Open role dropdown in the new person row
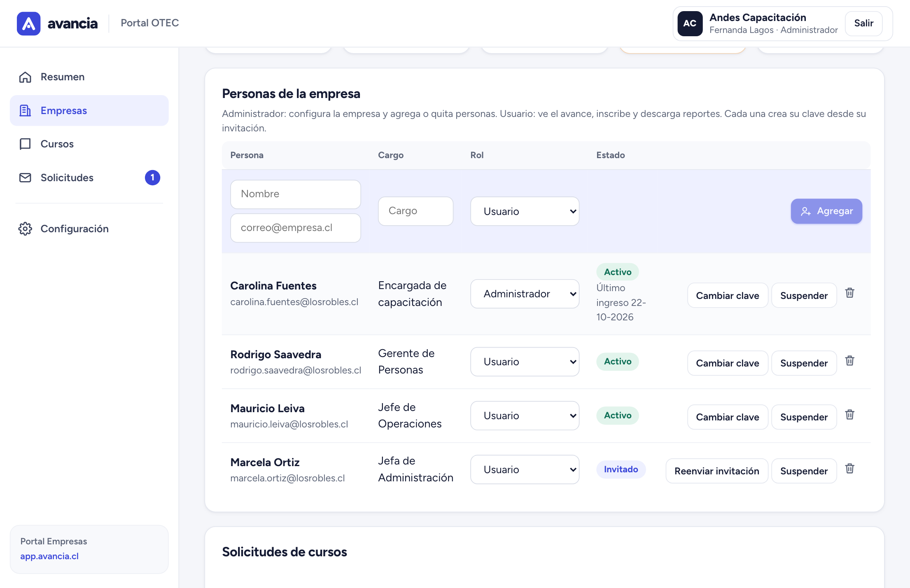This screenshot has width=910, height=588. point(525,211)
